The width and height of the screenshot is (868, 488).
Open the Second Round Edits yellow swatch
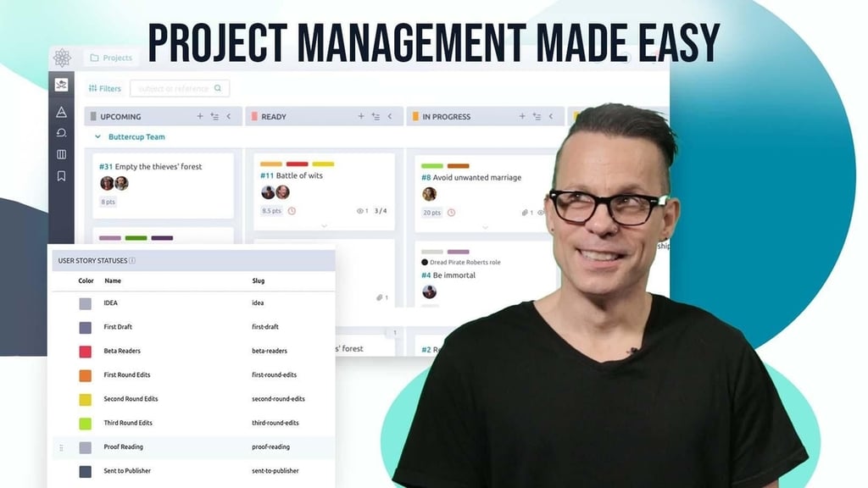[86, 400]
